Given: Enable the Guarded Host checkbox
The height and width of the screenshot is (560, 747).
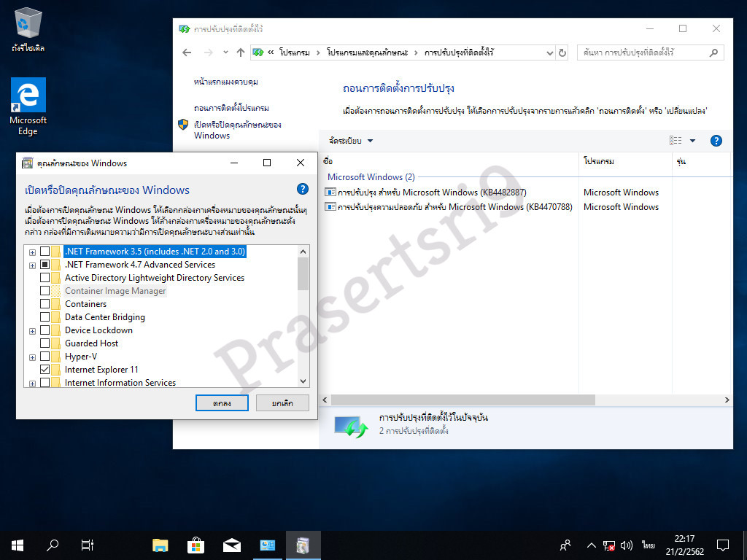Looking at the screenshot, I should pos(44,343).
